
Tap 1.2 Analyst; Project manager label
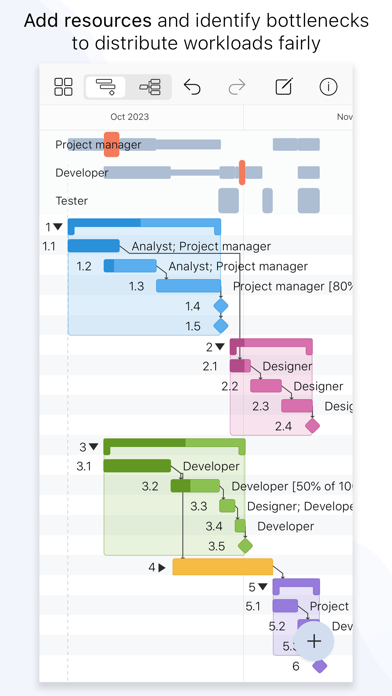tap(238, 266)
